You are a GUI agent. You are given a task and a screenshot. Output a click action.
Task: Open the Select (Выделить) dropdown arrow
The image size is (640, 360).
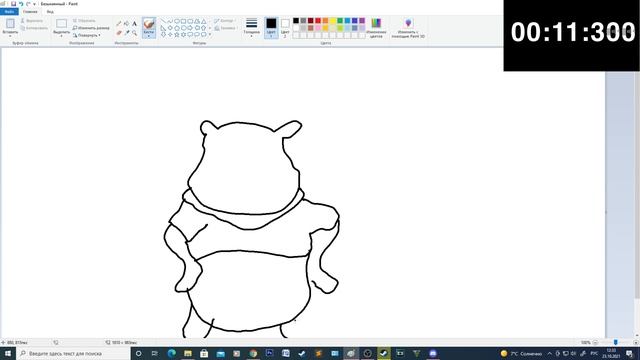tap(62, 36)
